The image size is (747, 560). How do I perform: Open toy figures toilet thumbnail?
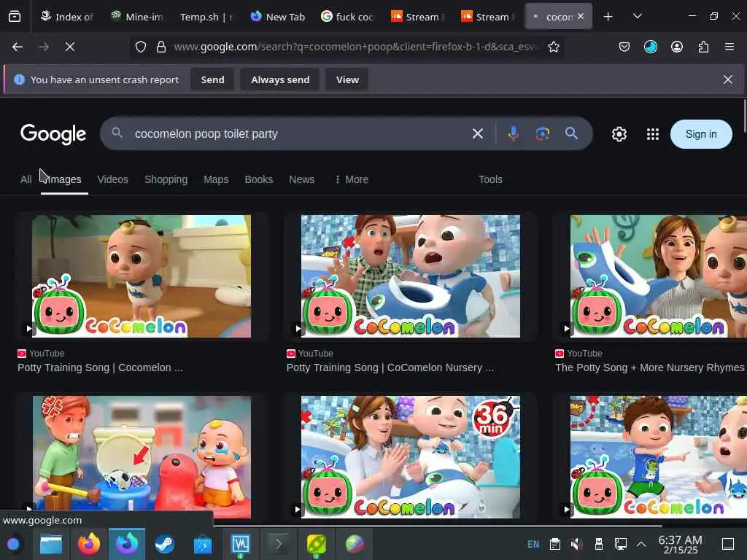point(142,457)
